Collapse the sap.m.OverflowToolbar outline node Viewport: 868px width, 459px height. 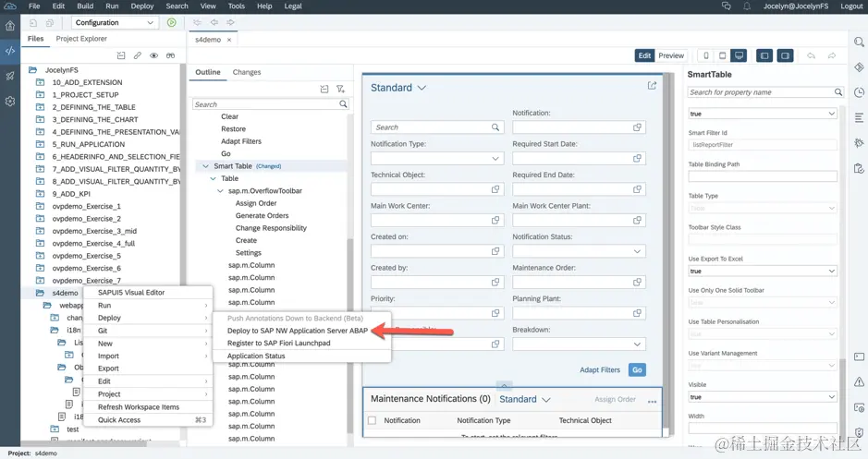pos(220,191)
